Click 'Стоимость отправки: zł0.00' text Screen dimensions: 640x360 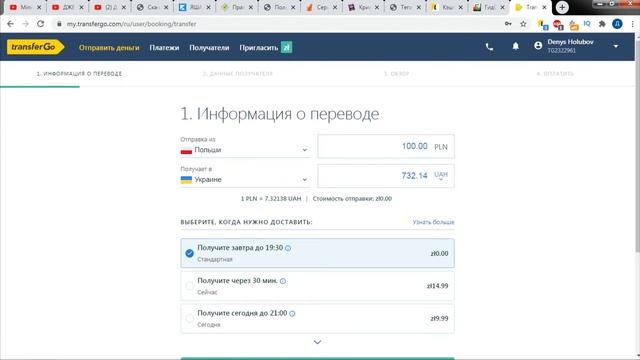tap(352, 199)
